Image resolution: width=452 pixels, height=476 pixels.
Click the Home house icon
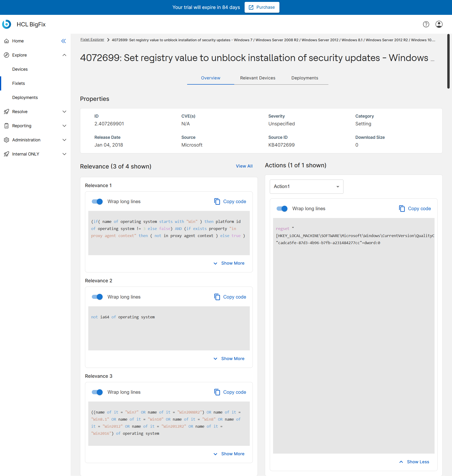(x=7, y=41)
